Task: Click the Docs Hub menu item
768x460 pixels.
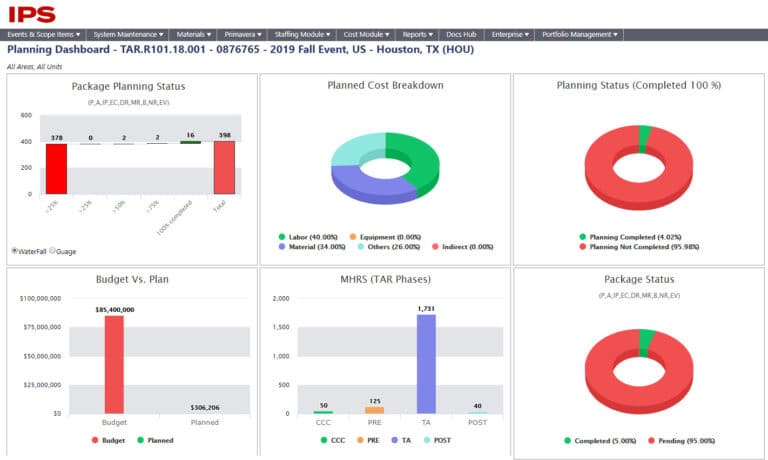Action: tap(462, 34)
